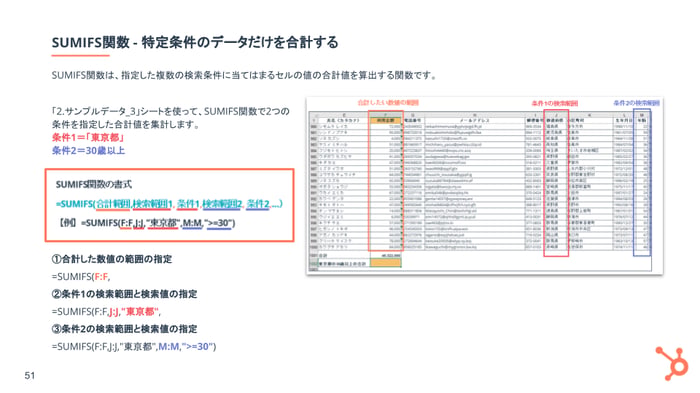The height and width of the screenshot is (393, 700).
Task: Click the red label 条件1の検索範囲
Action: (554, 103)
